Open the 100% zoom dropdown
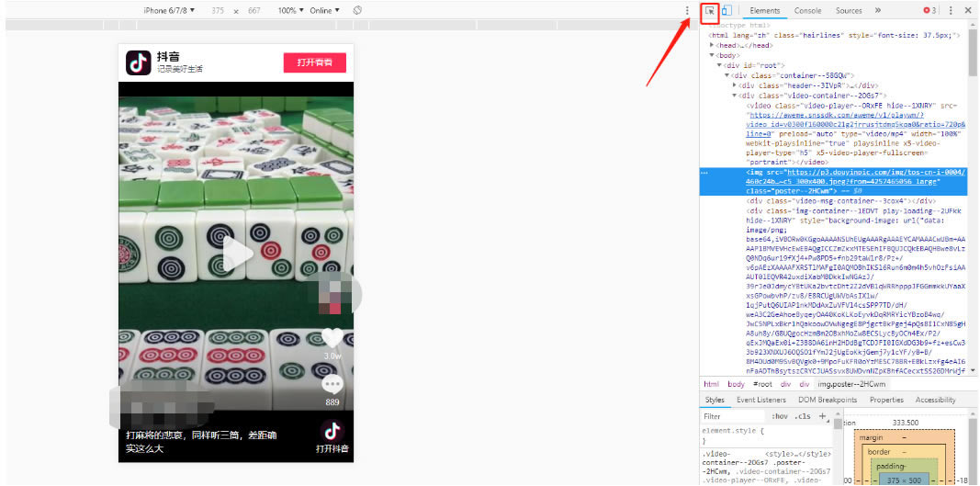This screenshot has width=980, height=486. [x=290, y=11]
